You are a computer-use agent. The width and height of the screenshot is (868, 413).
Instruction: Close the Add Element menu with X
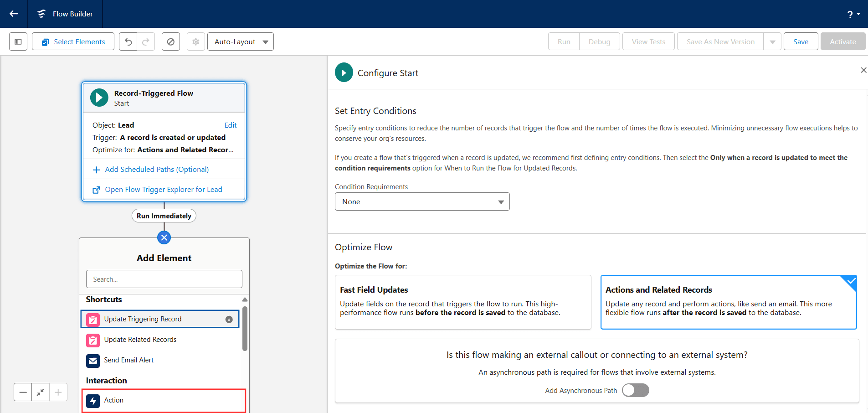[164, 237]
